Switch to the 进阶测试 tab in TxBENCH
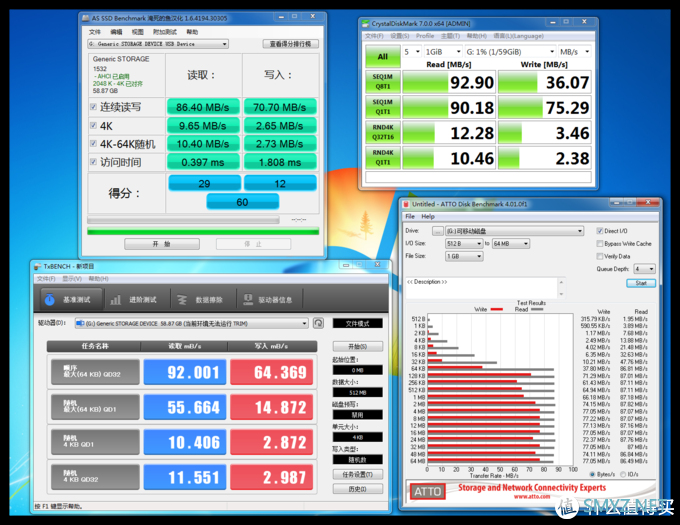 [137, 300]
